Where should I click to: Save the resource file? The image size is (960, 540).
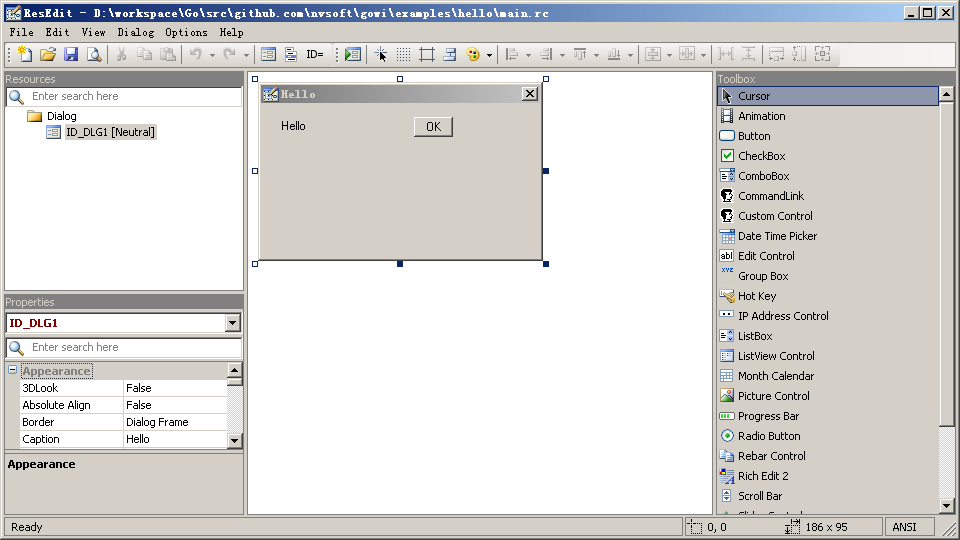click(x=71, y=54)
